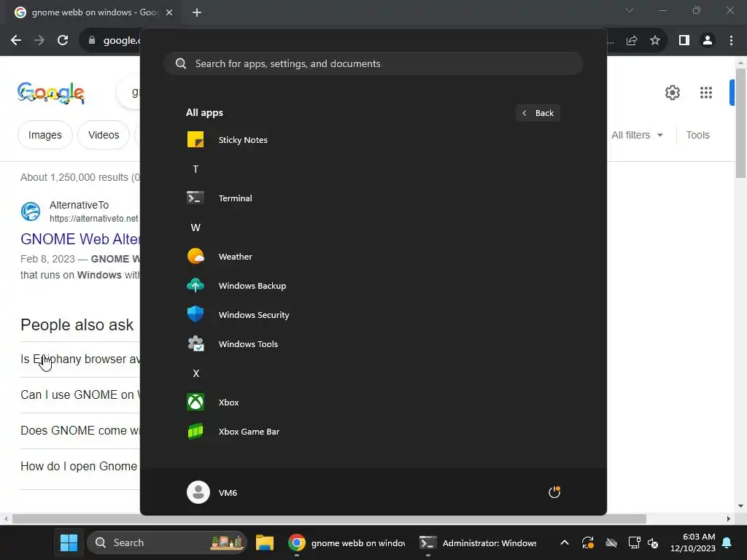Open the GNOME Web Alternatives result link
Screen dimensions: 747x560
80,239
